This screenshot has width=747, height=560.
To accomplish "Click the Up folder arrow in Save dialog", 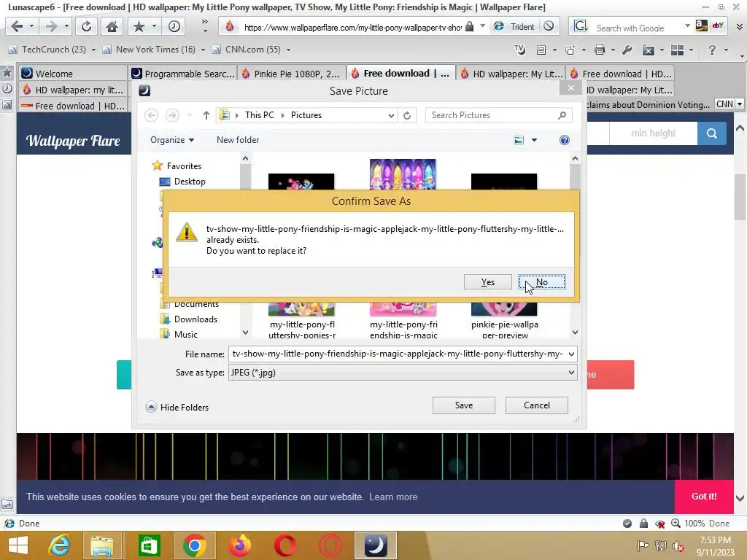I will click(206, 115).
